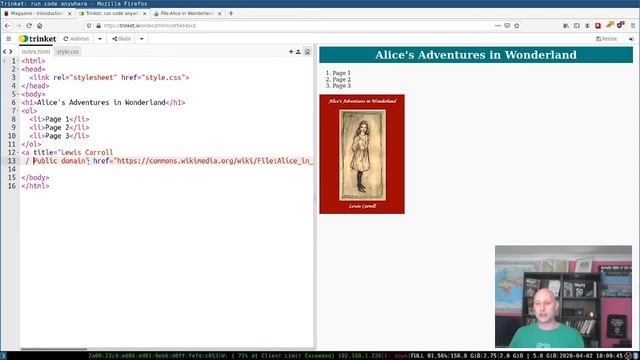Reload the current page

(29, 25)
